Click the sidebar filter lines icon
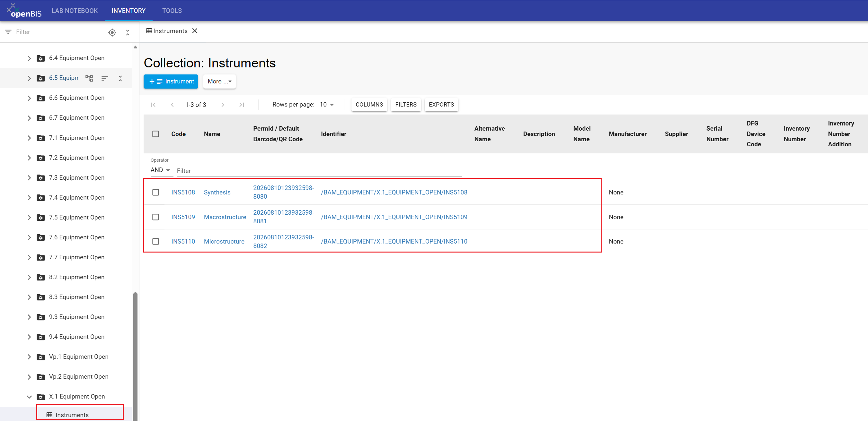 point(8,32)
